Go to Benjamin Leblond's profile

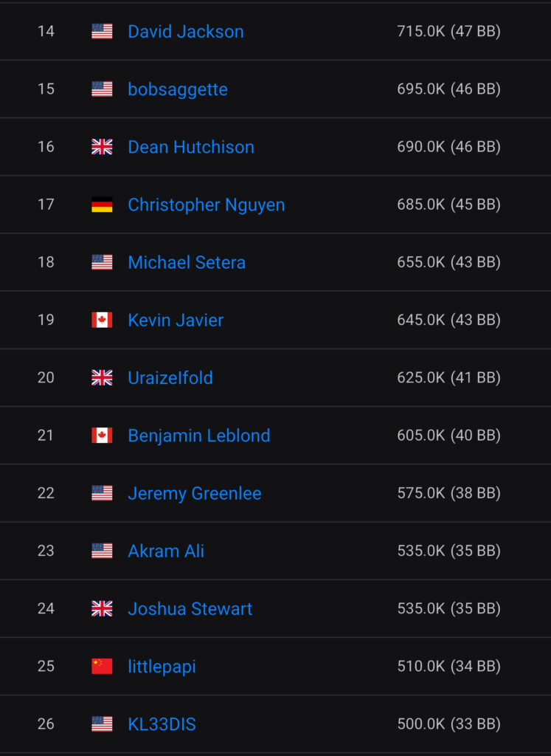[x=198, y=436]
